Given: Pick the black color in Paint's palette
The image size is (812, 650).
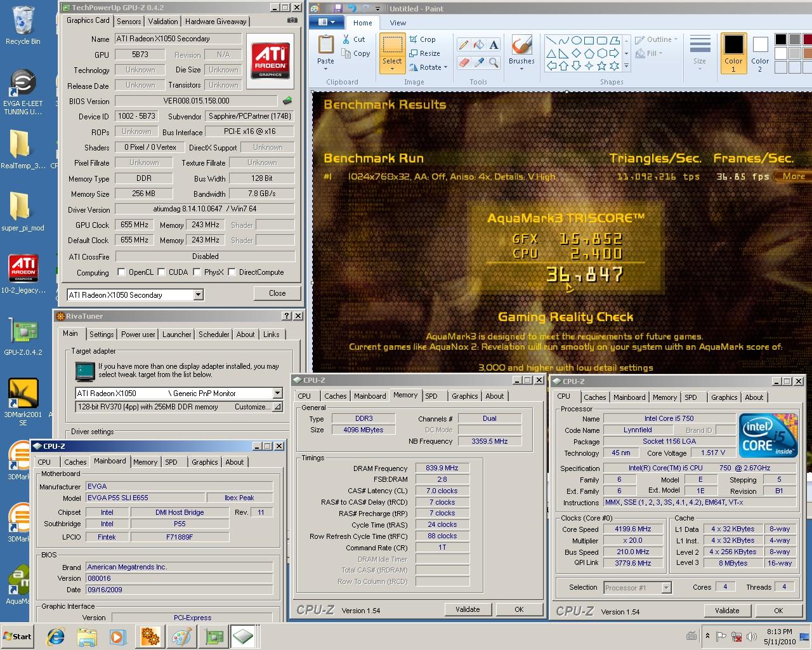Looking at the screenshot, I should tap(780, 39).
